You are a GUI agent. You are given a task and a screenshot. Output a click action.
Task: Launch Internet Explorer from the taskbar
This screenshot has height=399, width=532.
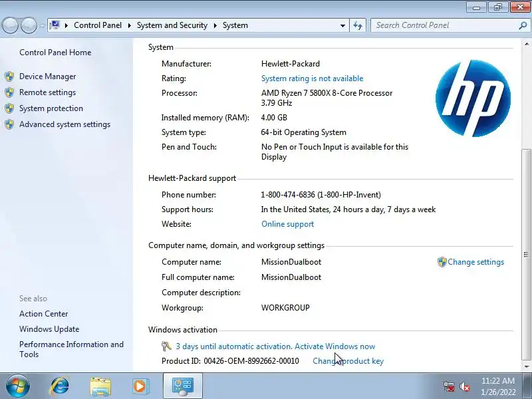[59, 386]
